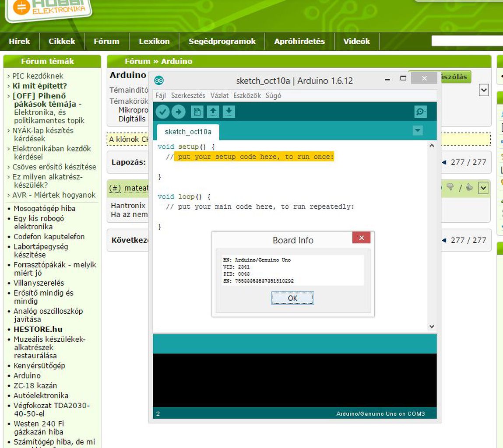Open Ez milyen alkatrész-készülék? topic

(x=47, y=181)
